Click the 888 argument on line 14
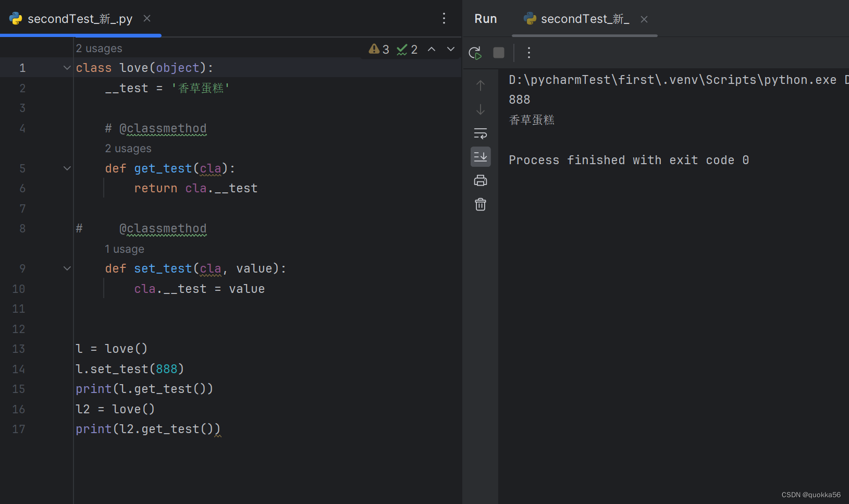 point(167,369)
